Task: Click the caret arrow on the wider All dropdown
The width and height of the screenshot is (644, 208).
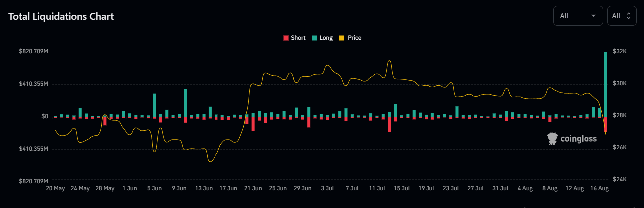Action: point(593,16)
